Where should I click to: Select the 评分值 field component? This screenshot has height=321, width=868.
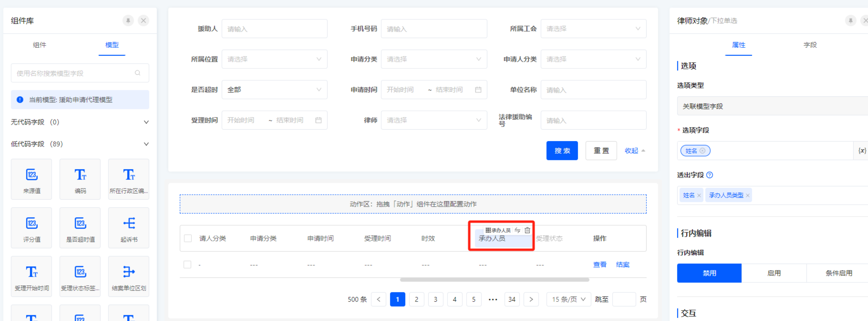point(32,228)
